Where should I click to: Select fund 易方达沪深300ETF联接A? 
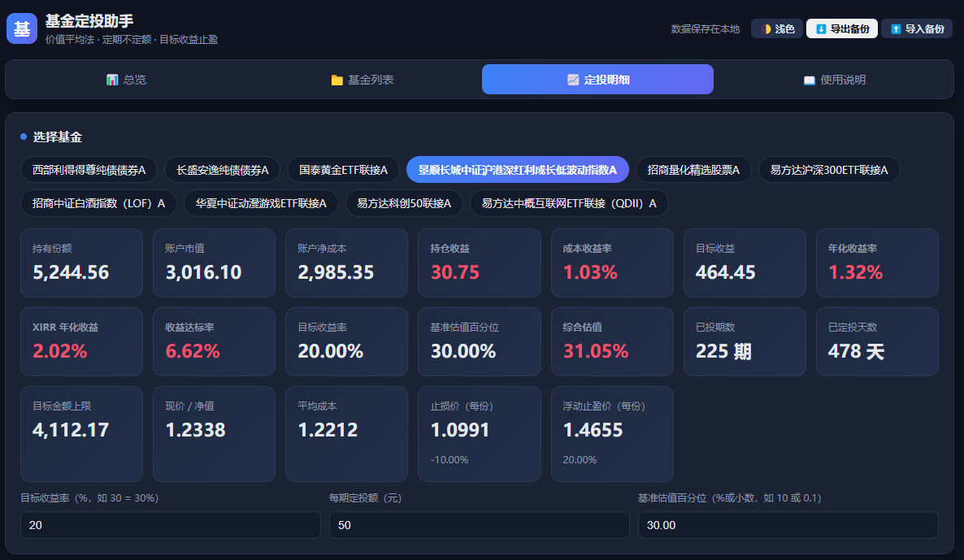829,170
